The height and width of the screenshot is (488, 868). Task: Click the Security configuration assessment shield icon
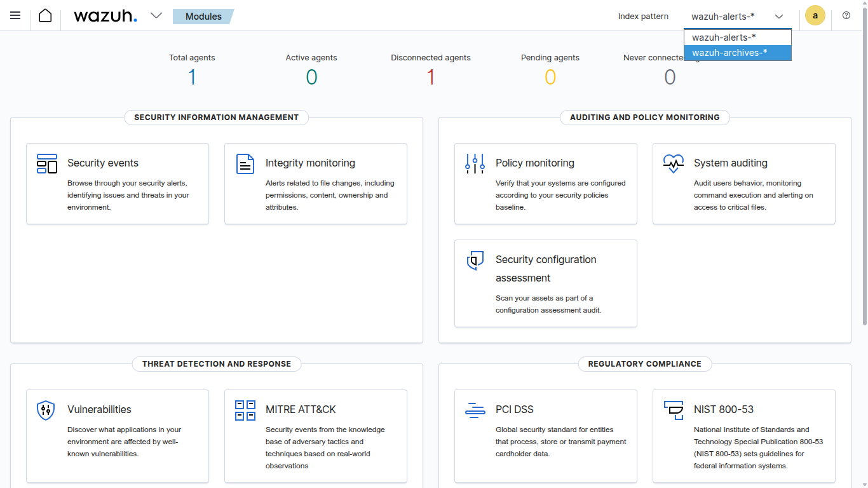(x=475, y=261)
